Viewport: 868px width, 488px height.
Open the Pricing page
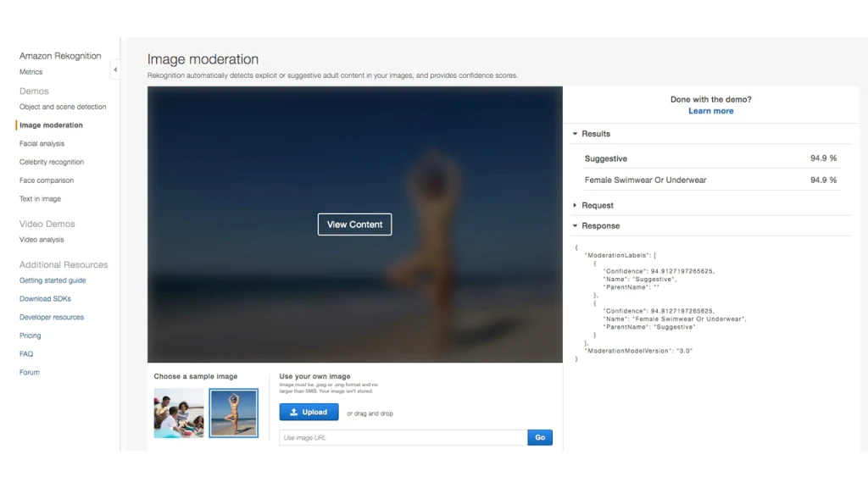tap(30, 335)
